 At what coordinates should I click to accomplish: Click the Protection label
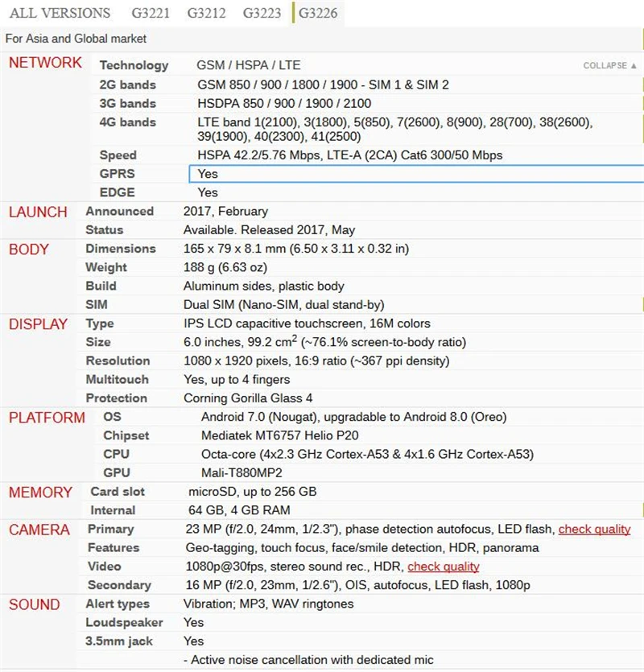[116, 398]
